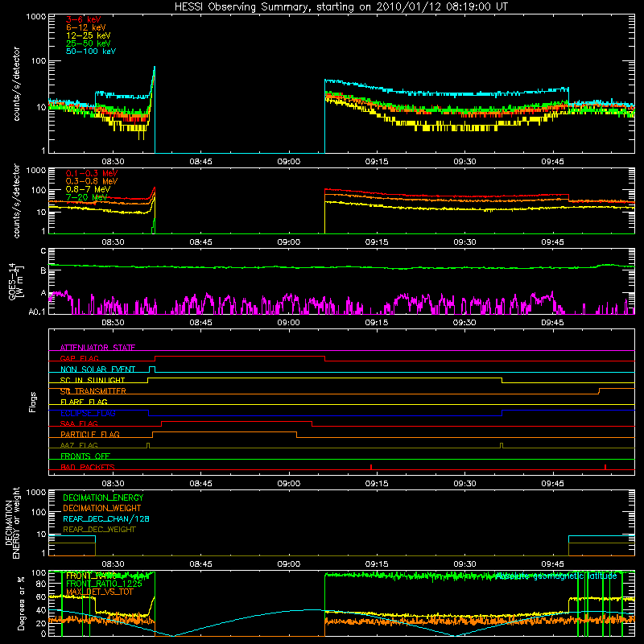Click the Flags vertical axis label
The width and height of the screenshot is (644, 644).
pos(33,402)
